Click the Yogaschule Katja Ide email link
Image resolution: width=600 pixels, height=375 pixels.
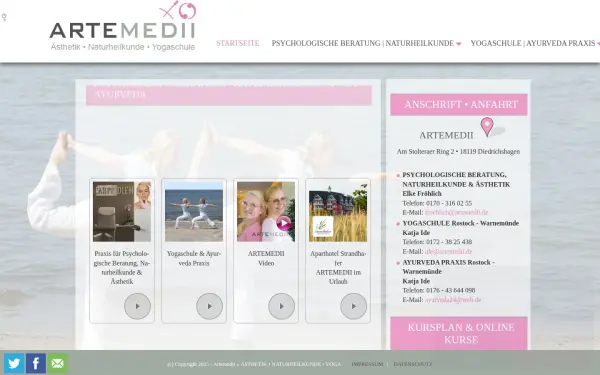pos(448,251)
